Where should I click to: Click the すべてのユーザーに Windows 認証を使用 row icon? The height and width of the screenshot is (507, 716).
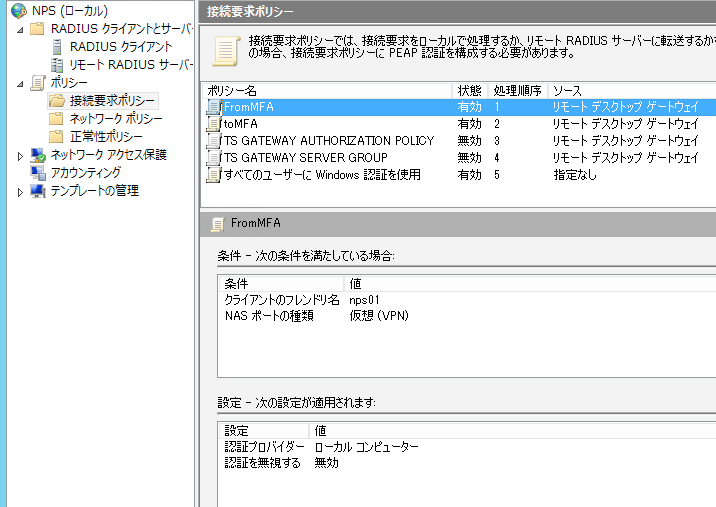point(214,174)
